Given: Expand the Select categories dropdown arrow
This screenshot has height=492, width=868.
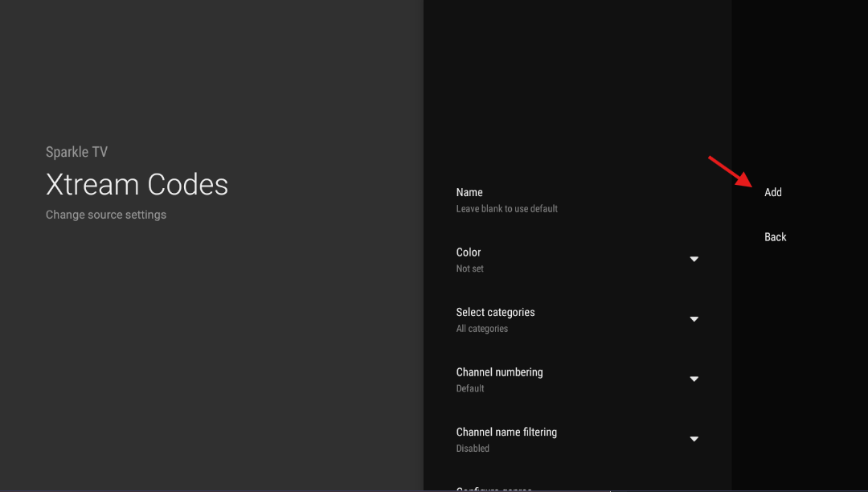Looking at the screenshot, I should (694, 319).
